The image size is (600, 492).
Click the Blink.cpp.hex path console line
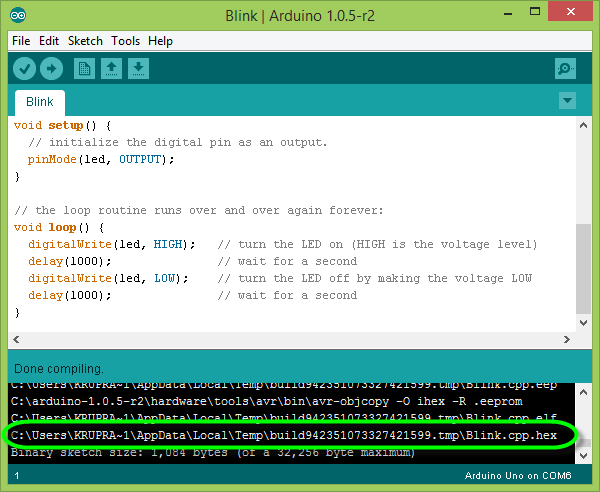[x=284, y=435]
